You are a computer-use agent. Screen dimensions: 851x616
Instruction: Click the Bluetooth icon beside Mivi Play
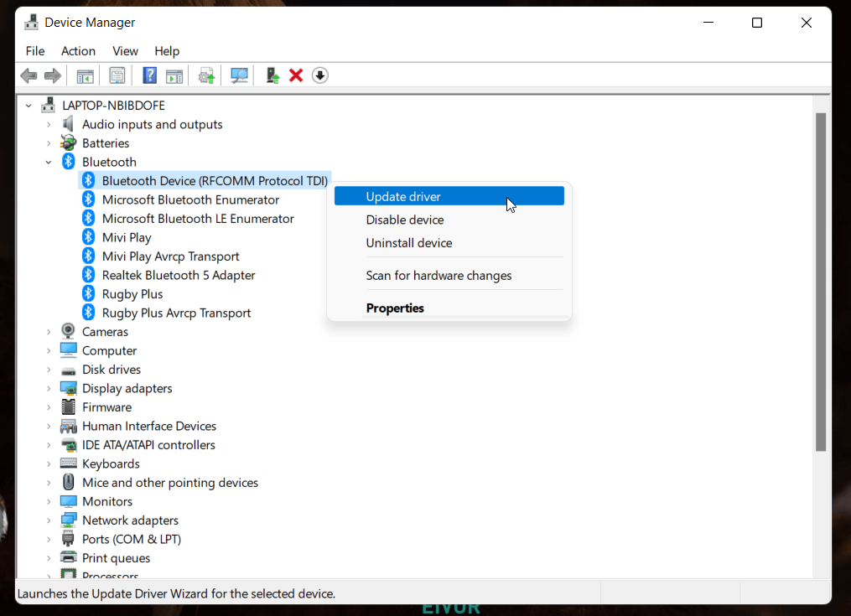click(x=89, y=237)
